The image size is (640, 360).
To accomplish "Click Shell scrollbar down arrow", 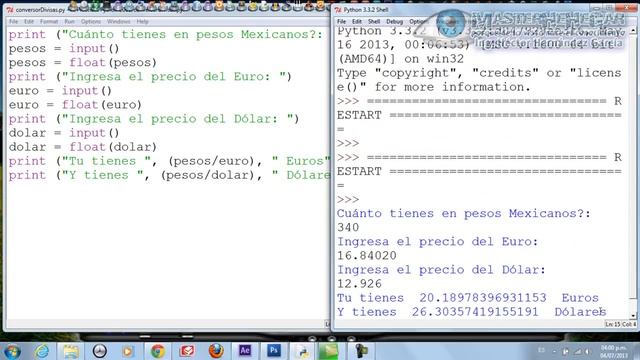I will tap(633, 316).
